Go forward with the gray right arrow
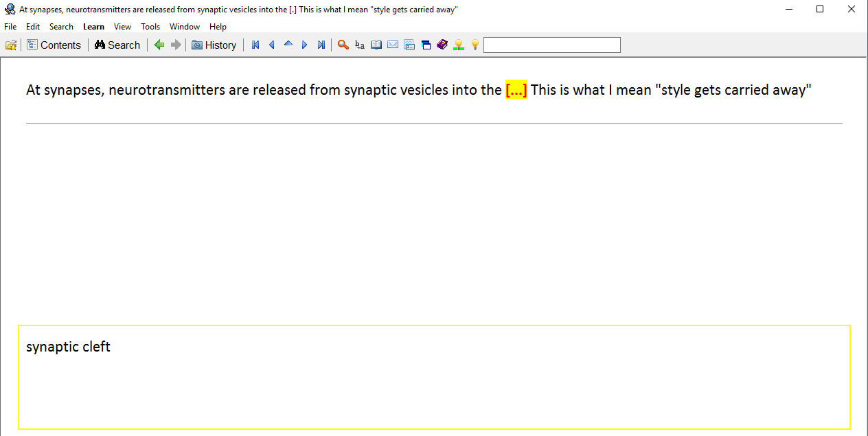Viewport: 868px width, 436px height. (176, 45)
